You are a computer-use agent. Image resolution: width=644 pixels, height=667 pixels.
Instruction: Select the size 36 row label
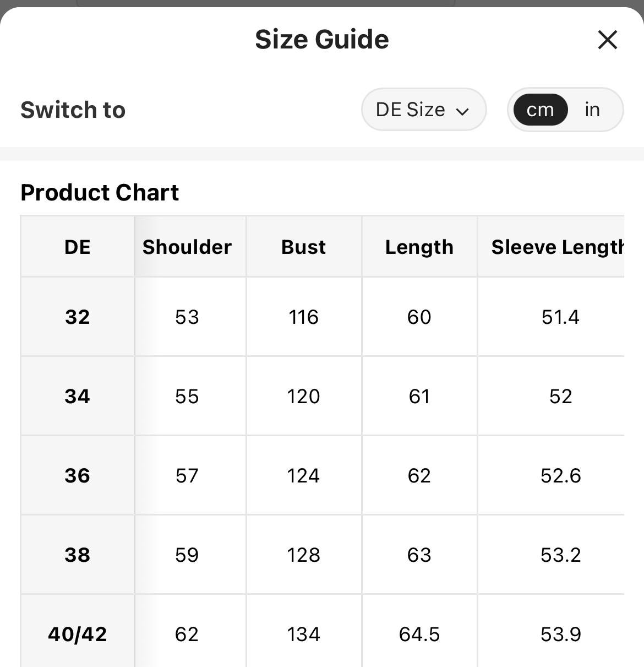pyautogui.click(x=78, y=475)
